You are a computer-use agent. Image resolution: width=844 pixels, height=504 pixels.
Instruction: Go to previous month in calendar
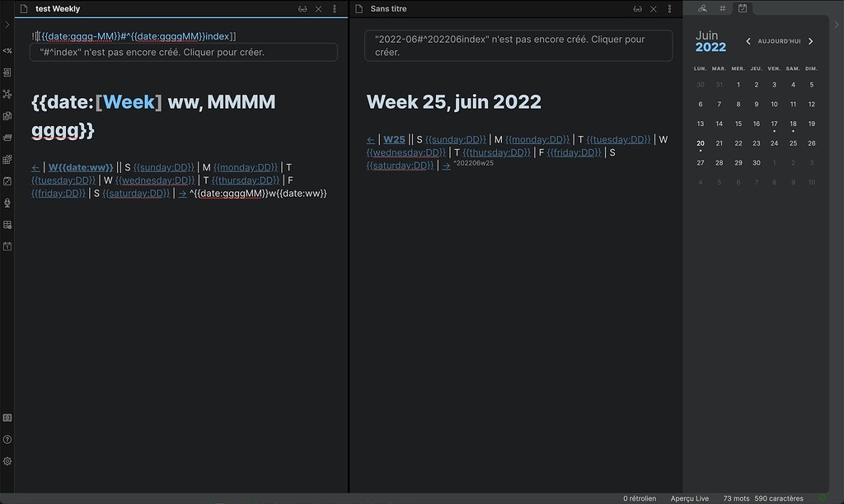[x=748, y=41]
